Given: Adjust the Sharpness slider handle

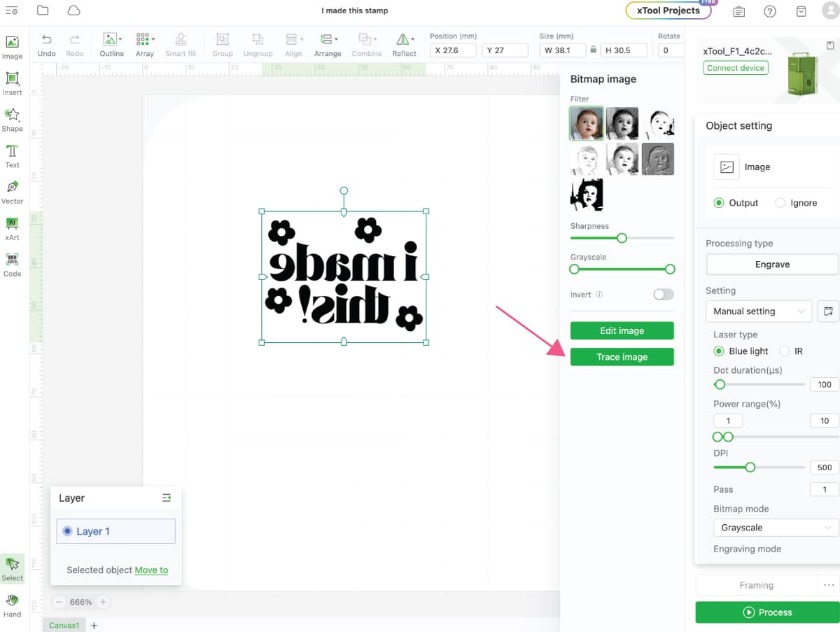Looking at the screenshot, I should [622, 238].
